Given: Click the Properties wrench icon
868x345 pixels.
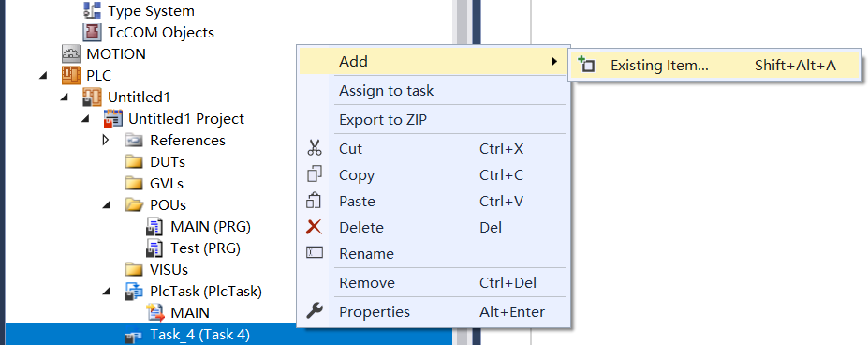Looking at the screenshot, I should (x=315, y=312).
